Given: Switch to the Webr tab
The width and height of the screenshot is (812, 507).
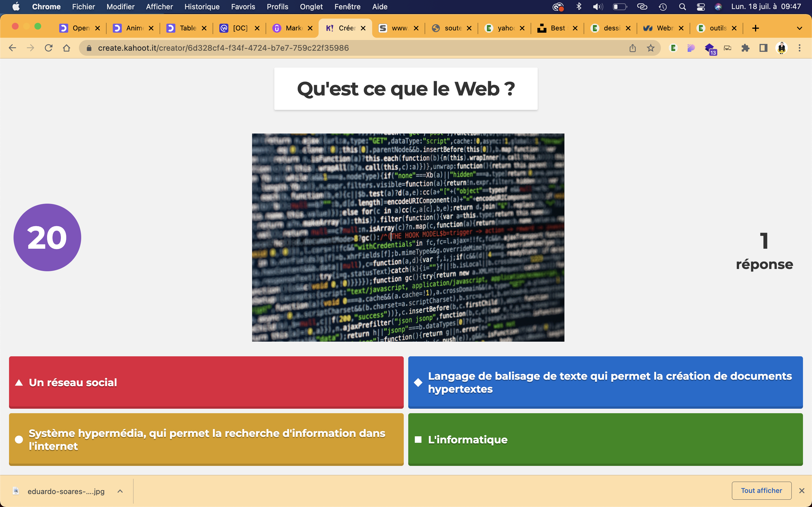Looking at the screenshot, I should tap(660, 28).
